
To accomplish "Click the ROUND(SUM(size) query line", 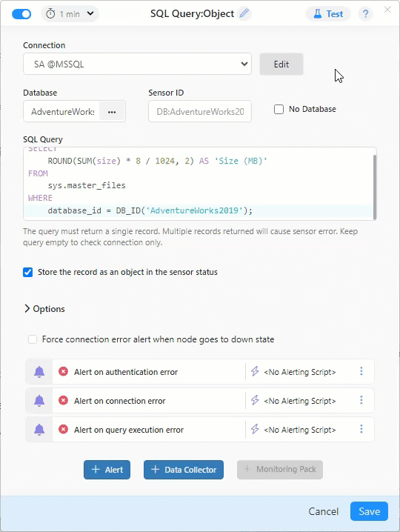I will 158,161.
